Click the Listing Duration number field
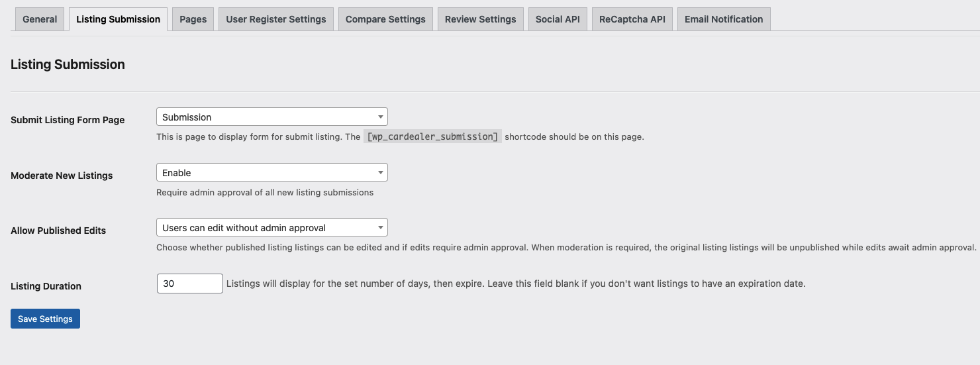The image size is (980, 365). pyautogui.click(x=189, y=284)
